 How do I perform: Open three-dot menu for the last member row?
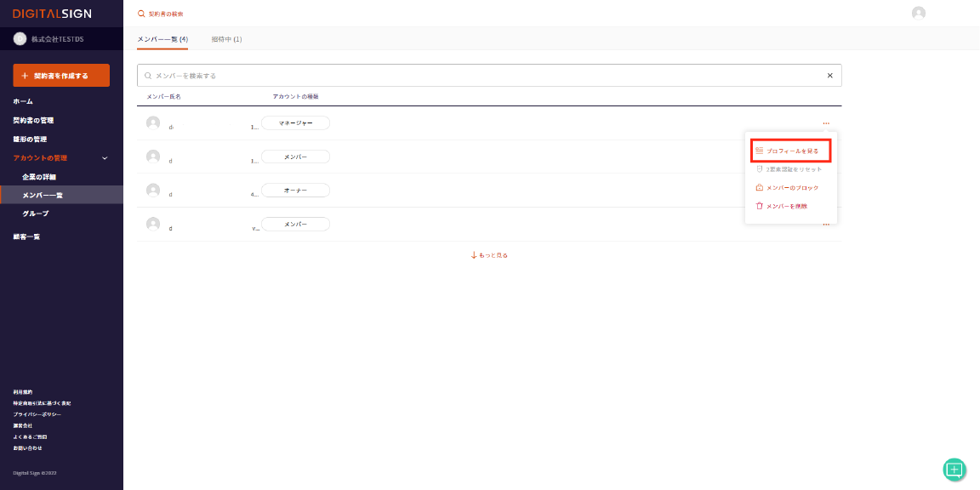click(825, 225)
